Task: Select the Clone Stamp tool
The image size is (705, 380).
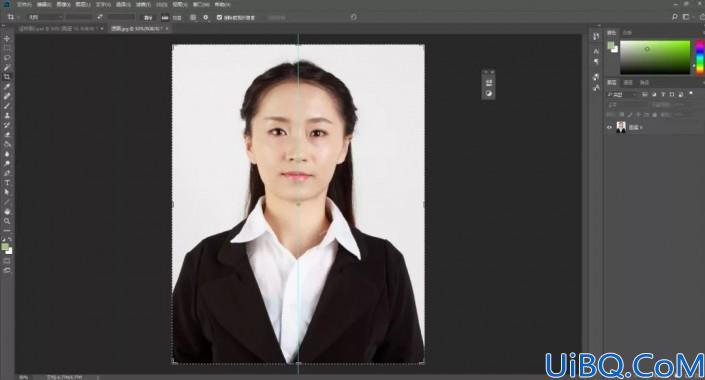Action: point(7,115)
